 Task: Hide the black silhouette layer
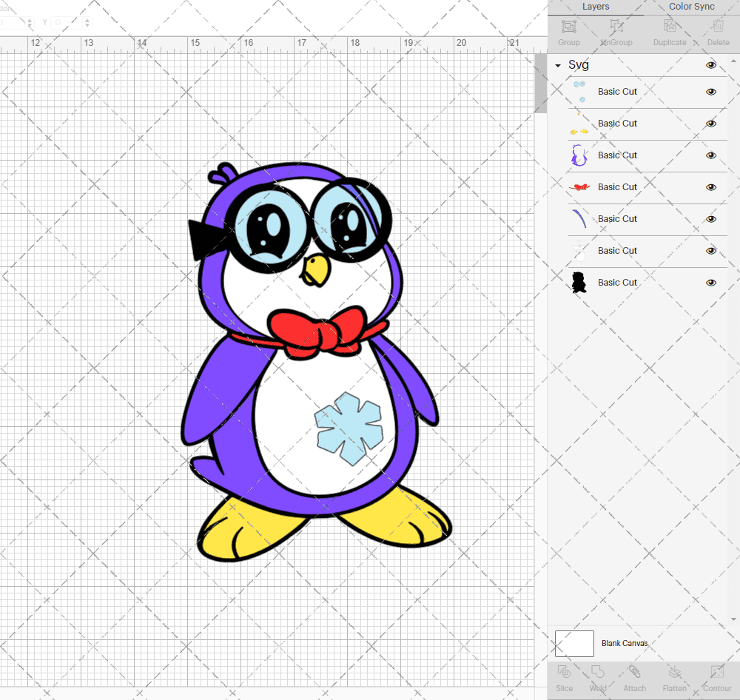click(x=711, y=283)
